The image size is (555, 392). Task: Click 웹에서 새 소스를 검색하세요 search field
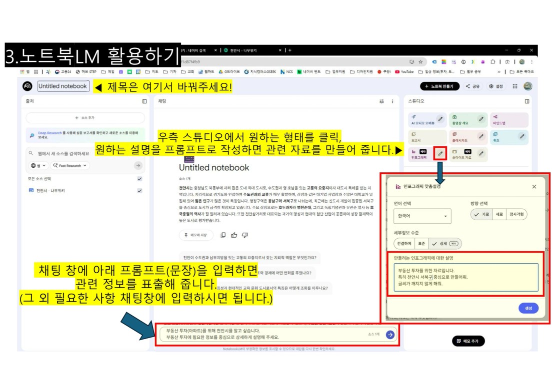(63, 153)
